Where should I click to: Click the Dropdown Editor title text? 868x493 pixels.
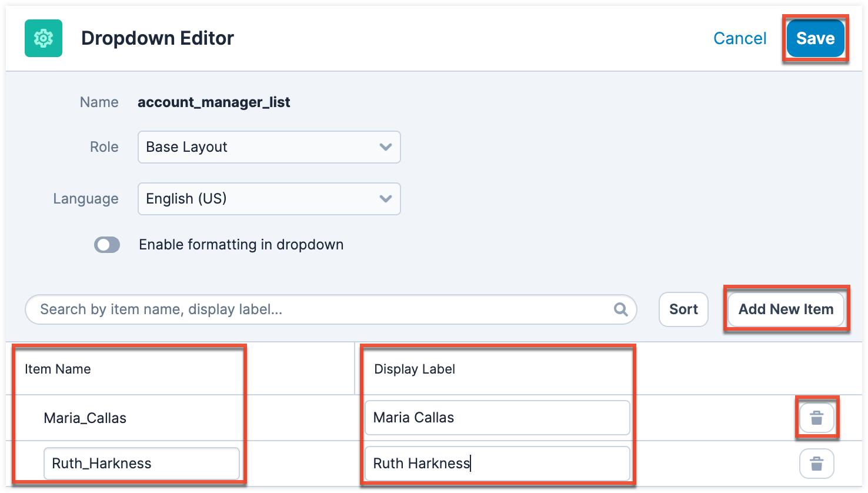point(158,38)
